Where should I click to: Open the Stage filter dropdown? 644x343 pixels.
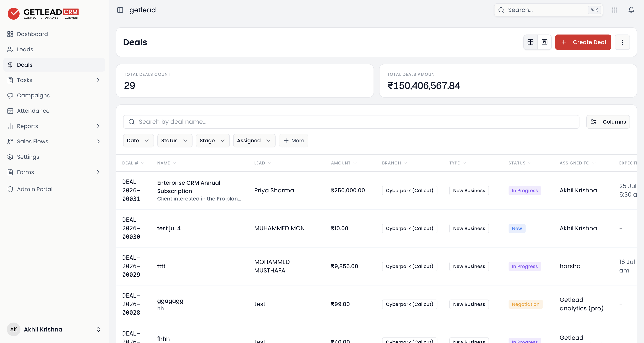[213, 141]
